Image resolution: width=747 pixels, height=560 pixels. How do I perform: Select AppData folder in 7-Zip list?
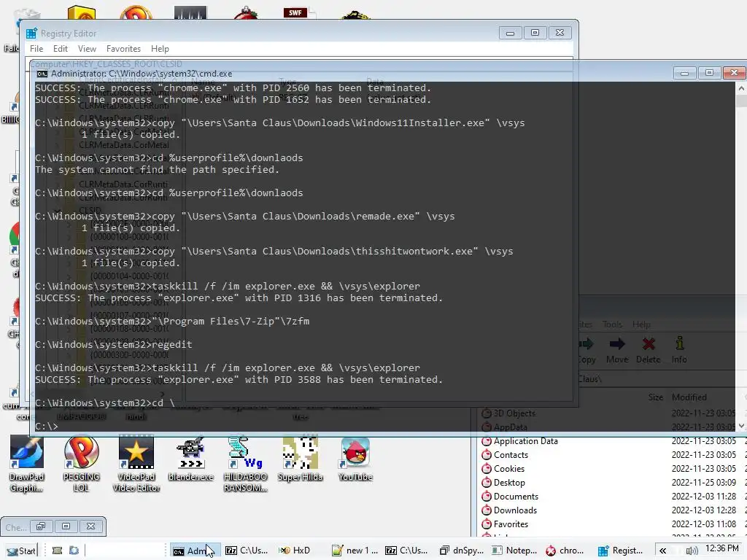(510, 427)
